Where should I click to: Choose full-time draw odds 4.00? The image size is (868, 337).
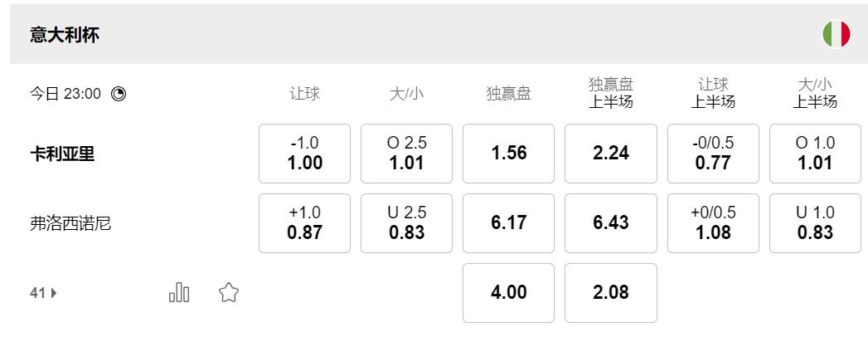point(508,293)
